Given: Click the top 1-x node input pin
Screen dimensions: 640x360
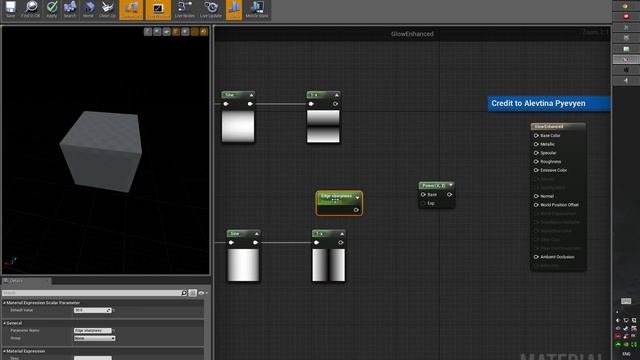Looking at the screenshot, I should click(311, 104).
